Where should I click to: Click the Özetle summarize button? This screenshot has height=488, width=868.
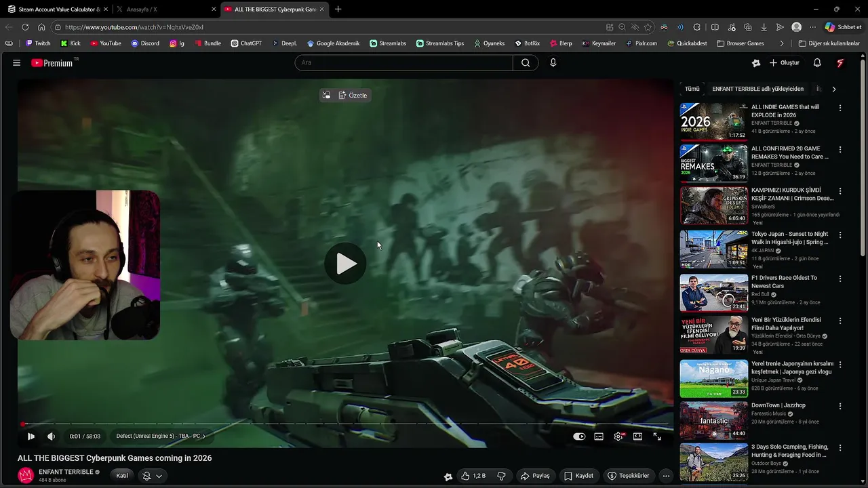[x=353, y=96]
